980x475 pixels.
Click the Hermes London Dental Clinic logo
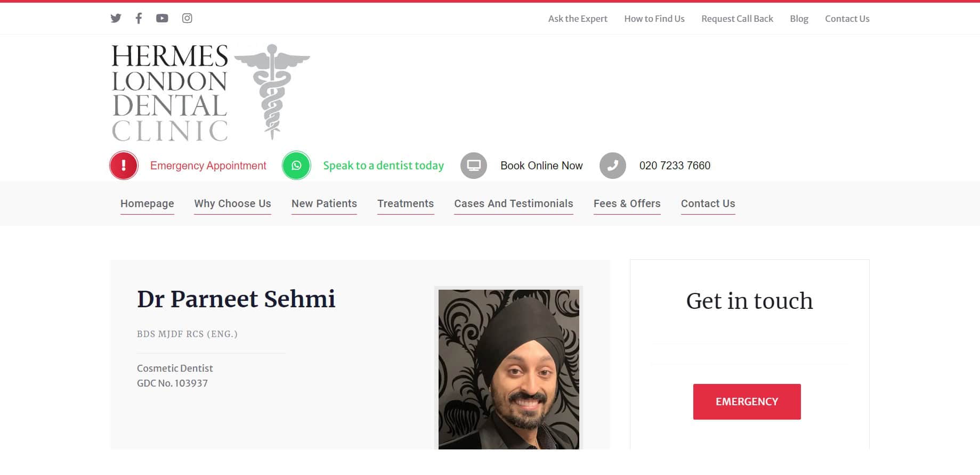coord(210,92)
